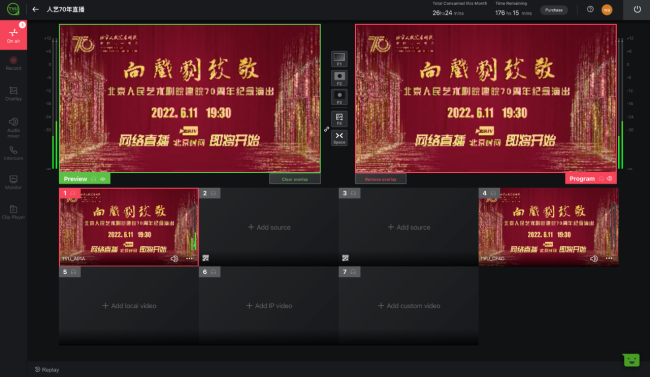This screenshot has height=377, width=650.
Task: Toggle headphone on source 4
Action: click(493, 193)
